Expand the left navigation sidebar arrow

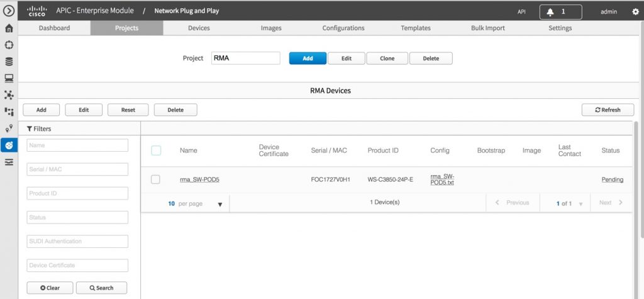pyautogui.click(x=9, y=11)
